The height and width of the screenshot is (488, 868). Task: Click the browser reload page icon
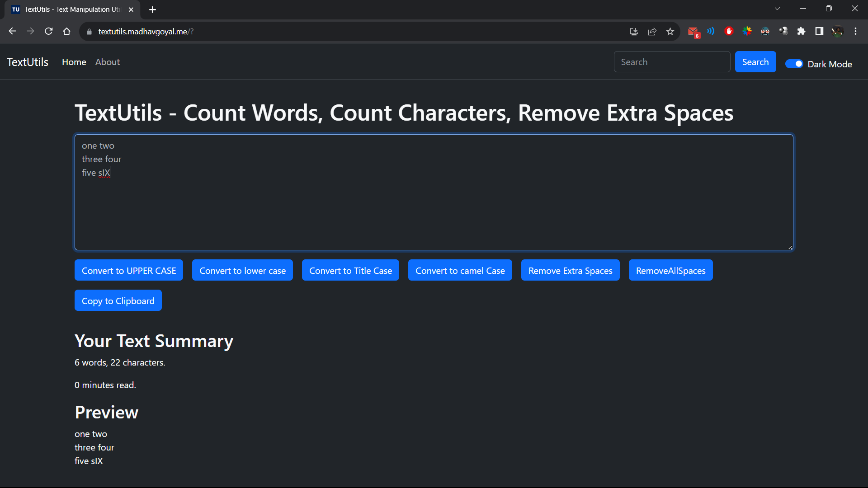[x=49, y=31]
